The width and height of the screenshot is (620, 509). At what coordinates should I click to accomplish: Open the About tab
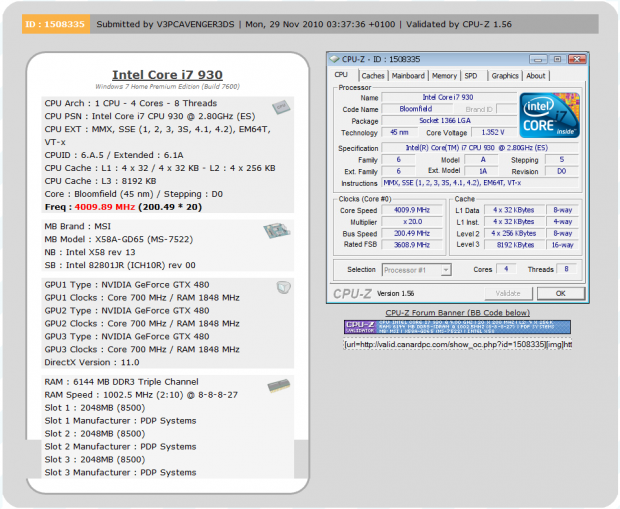pos(536,76)
